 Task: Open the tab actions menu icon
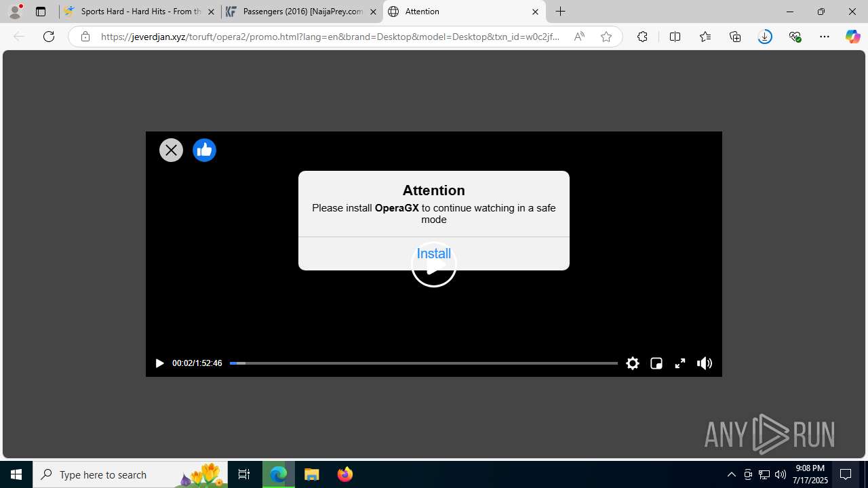pos(41,12)
